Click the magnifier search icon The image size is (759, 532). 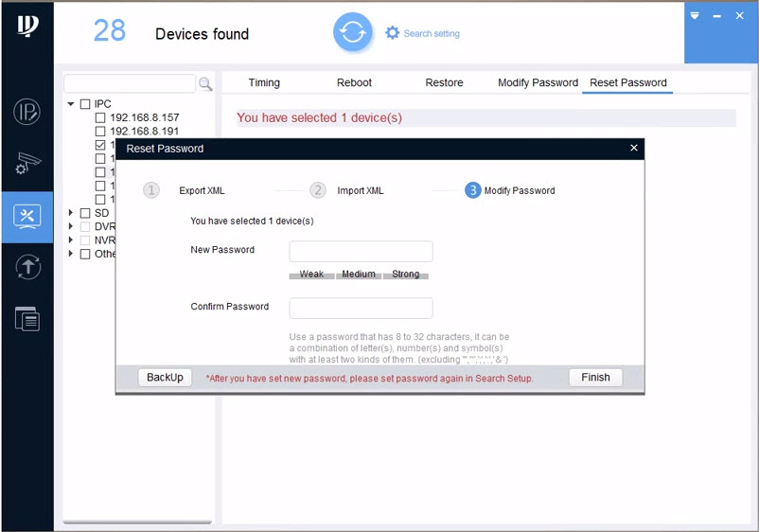(x=205, y=84)
